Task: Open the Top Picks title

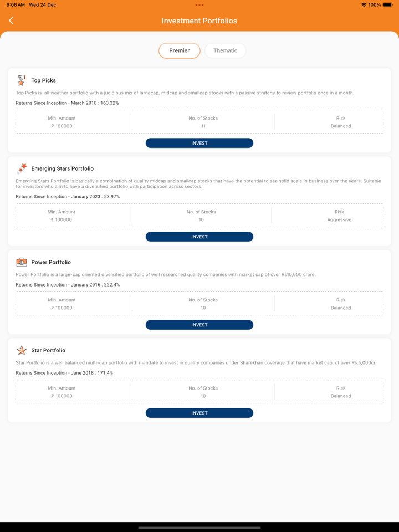Action: [44, 80]
